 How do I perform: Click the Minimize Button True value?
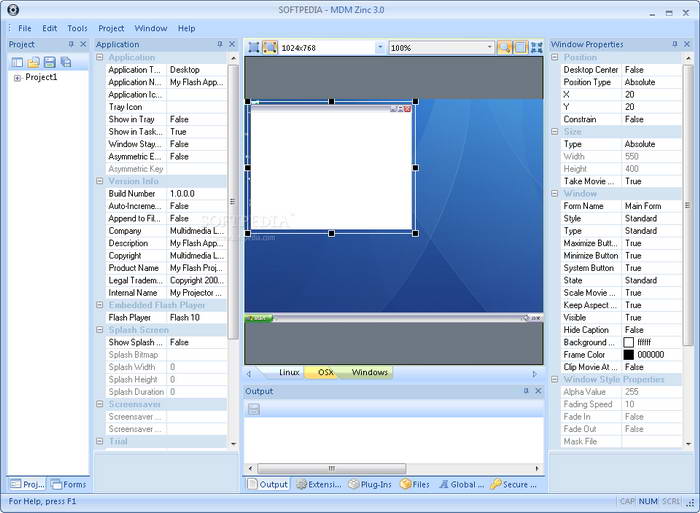(651, 255)
